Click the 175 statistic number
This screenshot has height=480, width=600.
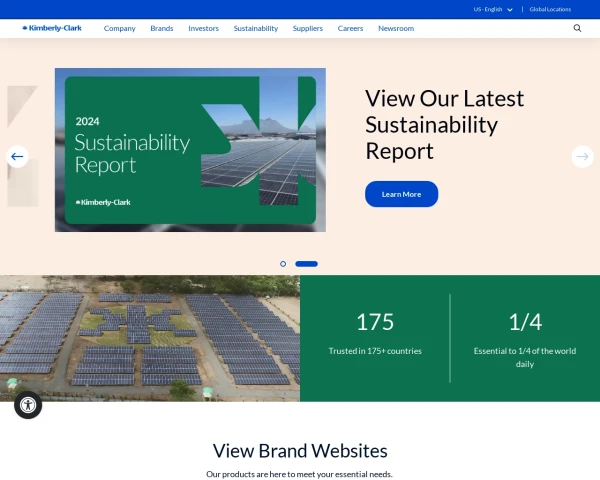[x=375, y=322]
